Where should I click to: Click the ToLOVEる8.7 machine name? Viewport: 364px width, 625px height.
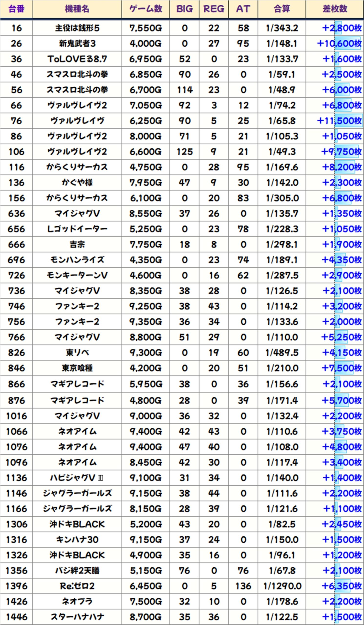77,59
